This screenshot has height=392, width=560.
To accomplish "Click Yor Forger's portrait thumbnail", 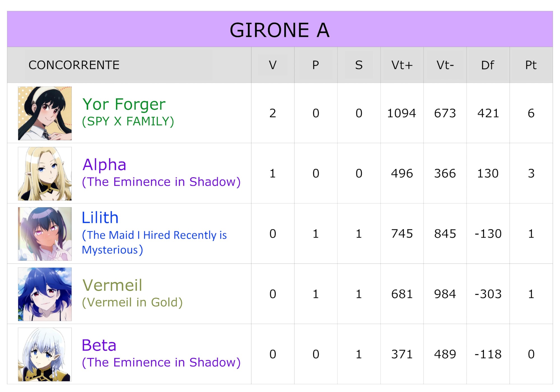I will [x=45, y=113].
